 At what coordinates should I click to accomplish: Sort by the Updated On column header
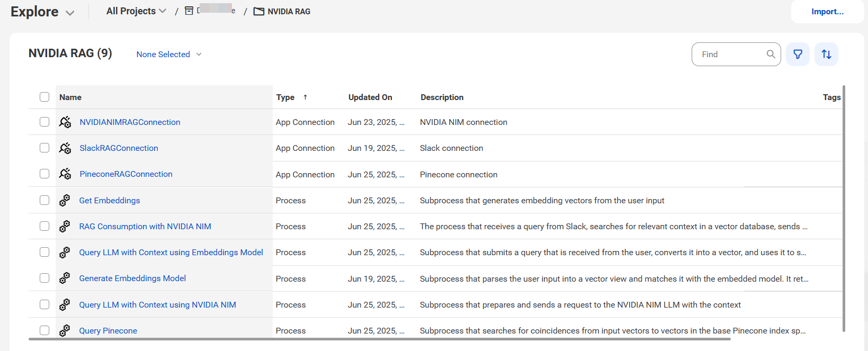pyautogui.click(x=370, y=97)
